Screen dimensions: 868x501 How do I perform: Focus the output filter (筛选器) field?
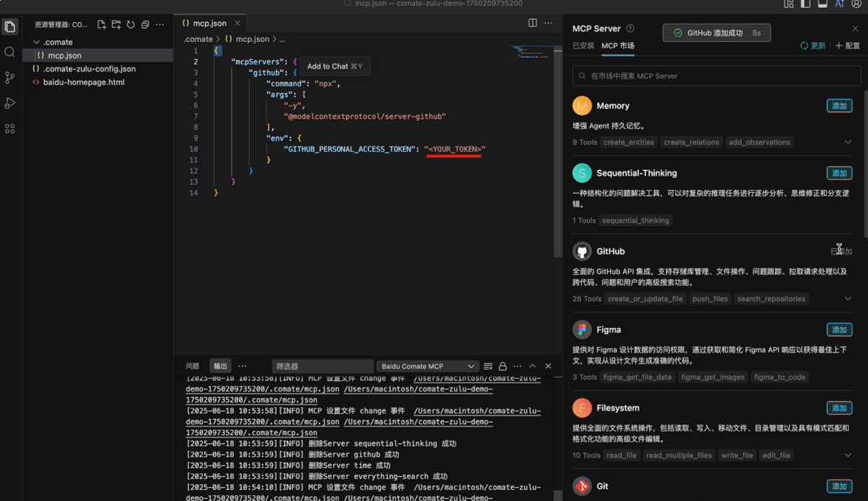[x=322, y=366]
